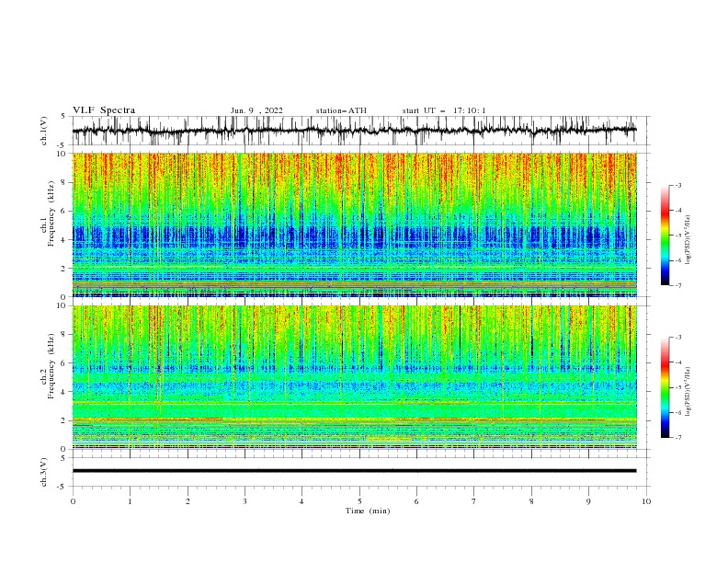Click the "VLF Spectra" plot title
728x563 pixels.
(104, 110)
